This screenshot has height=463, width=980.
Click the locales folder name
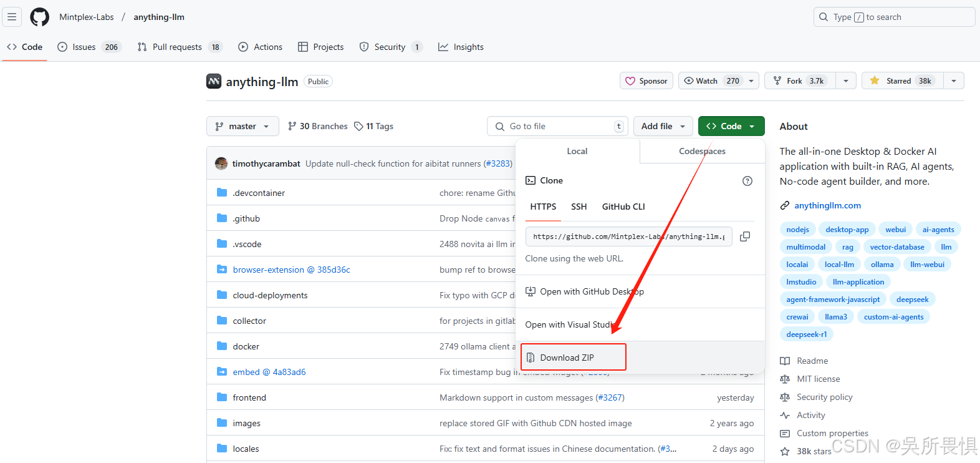click(246, 449)
